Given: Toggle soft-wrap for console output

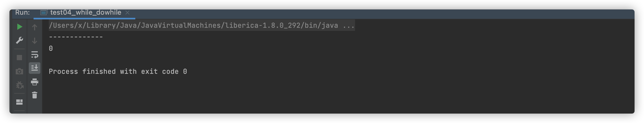Looking at the screenshot, I should (x=35, y=55).
